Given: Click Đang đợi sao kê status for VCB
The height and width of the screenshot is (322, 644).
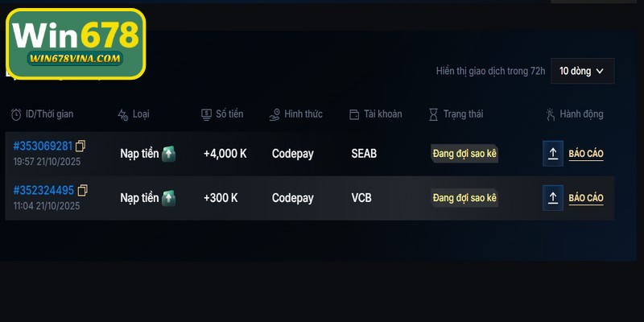Looking at the screenshot, I should click(464, 197).
